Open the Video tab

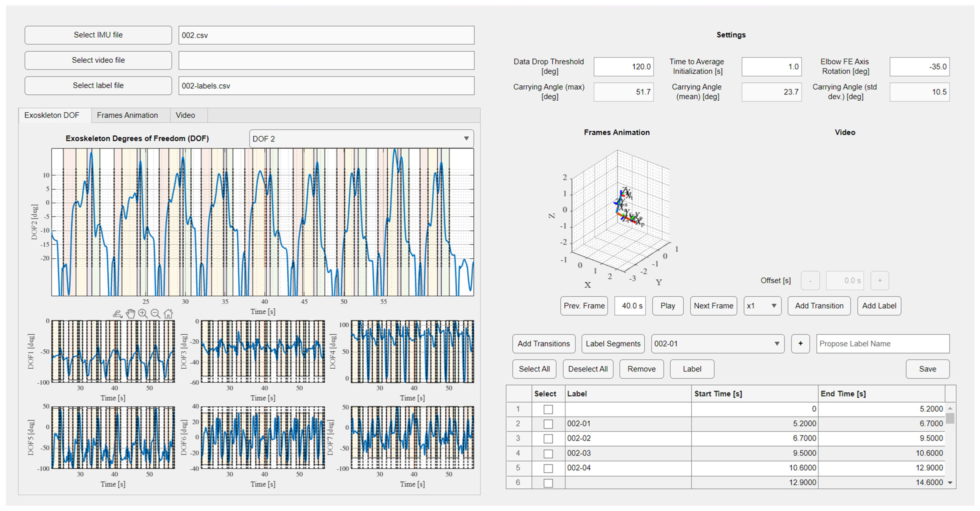coord(185,115)
